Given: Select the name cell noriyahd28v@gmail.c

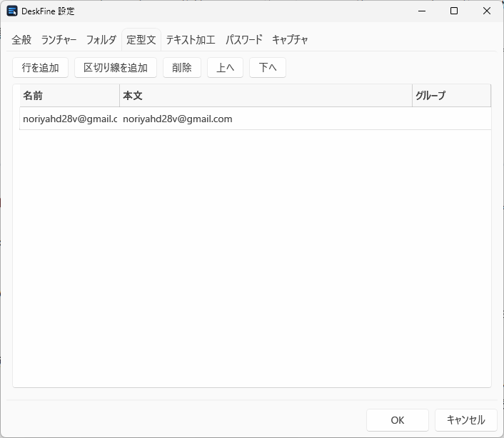Looking at the screenshot, I should click(x=70, y=119).
